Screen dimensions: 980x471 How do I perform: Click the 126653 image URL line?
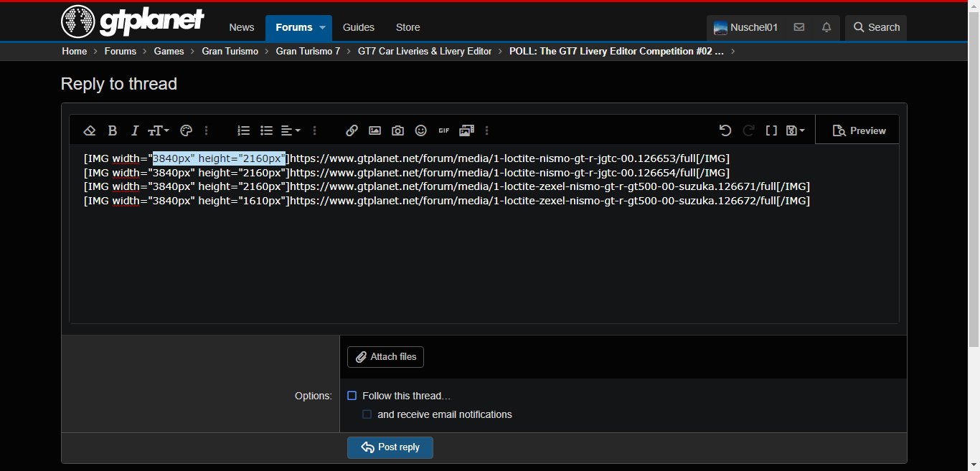407,158
